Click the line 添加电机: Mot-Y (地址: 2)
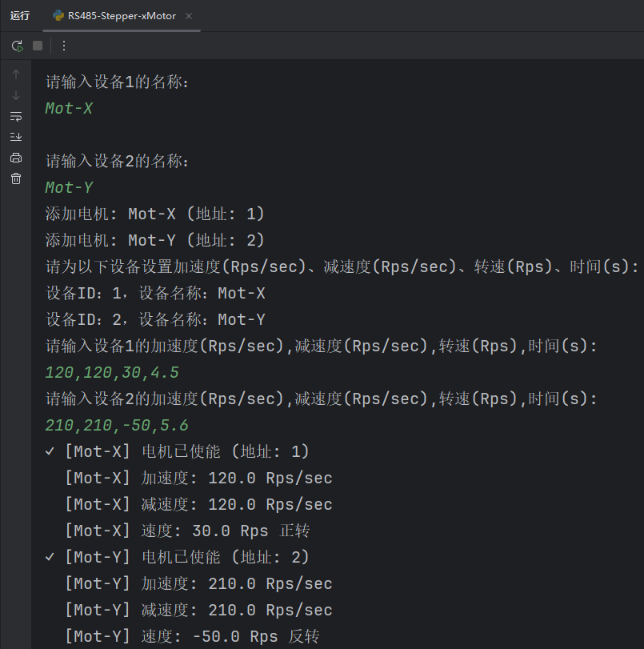 click(x=154, y=241)
